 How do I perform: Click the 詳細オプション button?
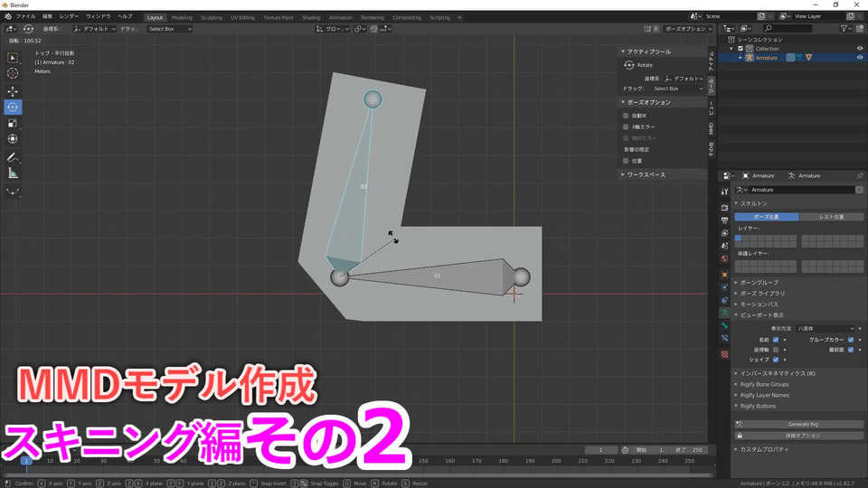click(798, 436)
